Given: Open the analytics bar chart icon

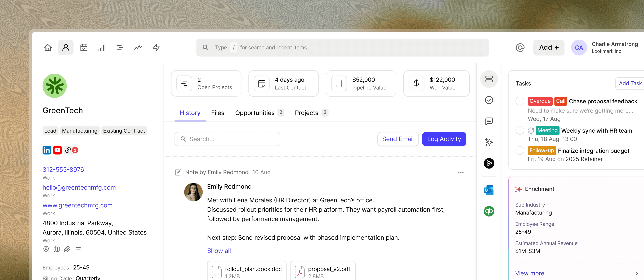Looking at the screenshot, I should click(x=102, y=47).
